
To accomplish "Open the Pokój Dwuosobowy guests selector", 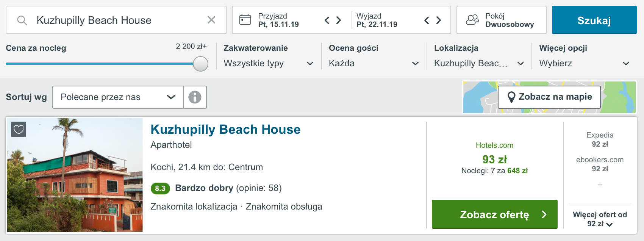I will tap(502, 20).
